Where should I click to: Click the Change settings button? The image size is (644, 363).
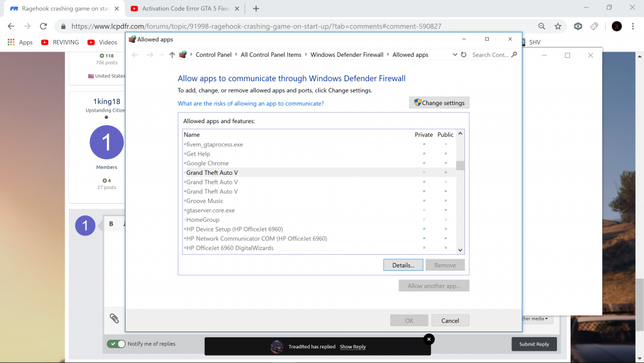tap(439, 103)
